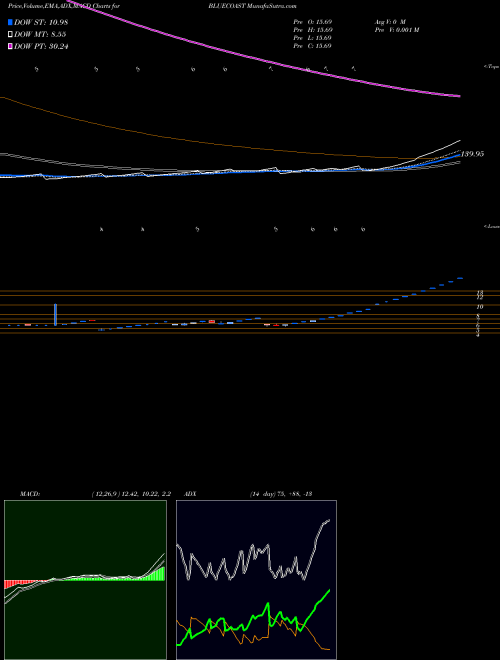Select the 'DOW MT: 8.55' legend text
Viewport: 500px width, 660px height.
click(40, 35)
